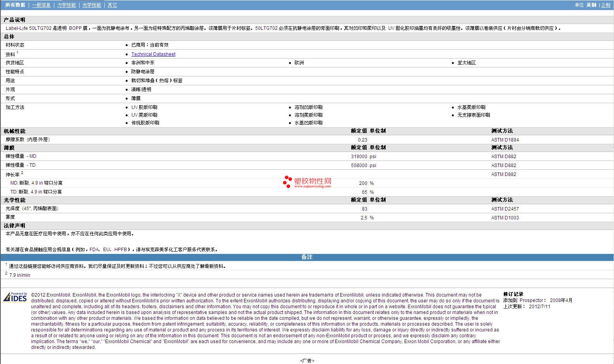Select the 欧洲 region entry
Image resolution: width=614 pixels, height=364 pixels.
pyautogui.click(x=299, y=63)
